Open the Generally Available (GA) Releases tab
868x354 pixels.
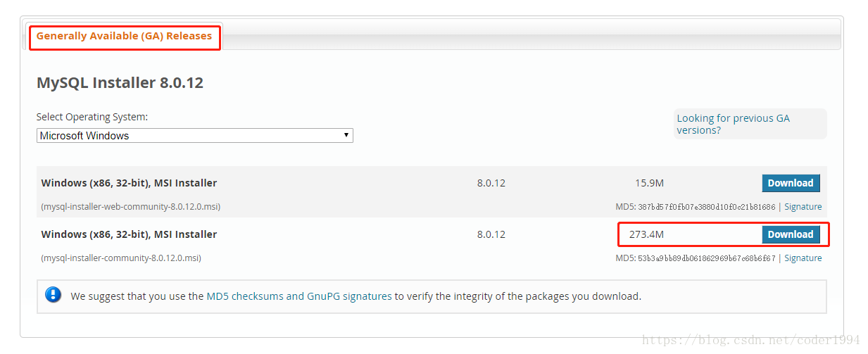point(124,36)
